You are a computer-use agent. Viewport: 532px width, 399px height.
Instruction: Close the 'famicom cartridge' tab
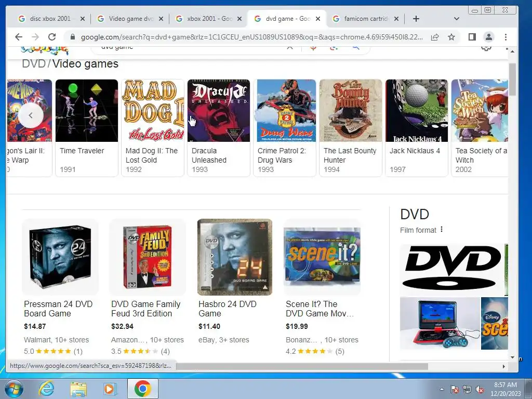coord(396,19)
